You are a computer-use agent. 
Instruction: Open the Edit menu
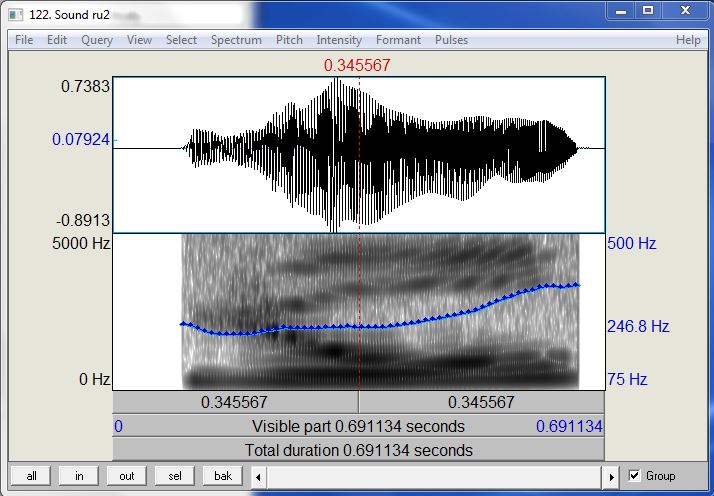(x=57, y=40)
